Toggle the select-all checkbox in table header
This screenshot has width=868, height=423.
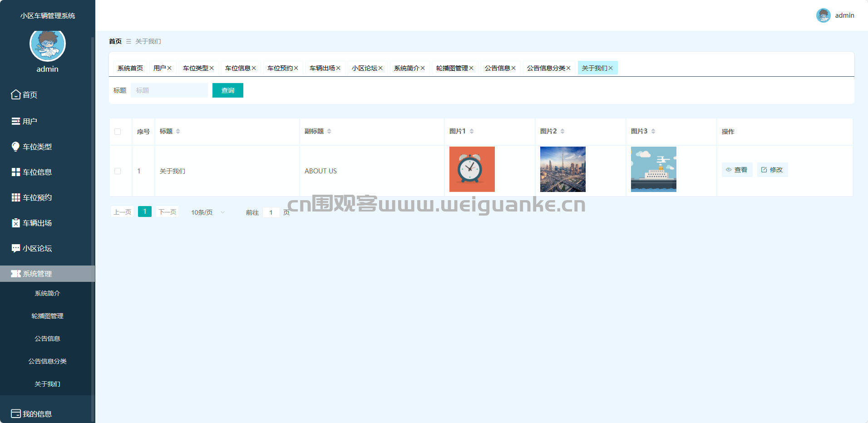tap(118, 132)
